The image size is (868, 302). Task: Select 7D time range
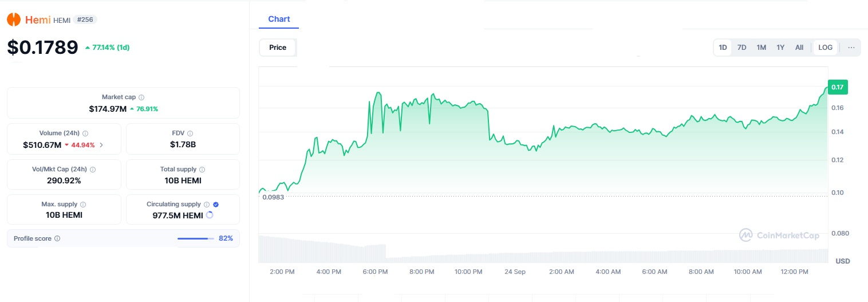[741, 48]
